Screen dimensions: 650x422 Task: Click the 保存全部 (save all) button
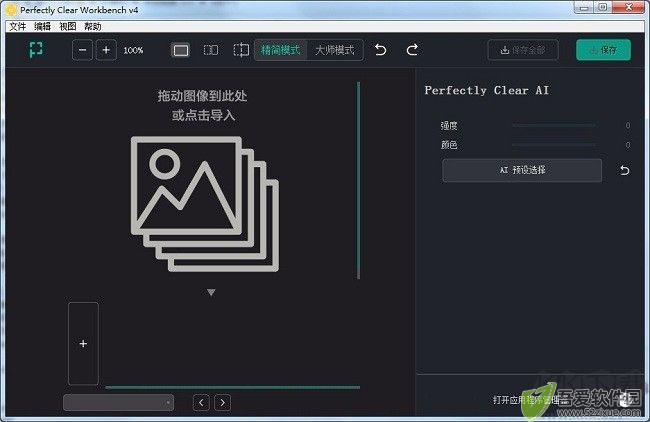[523, 50]
